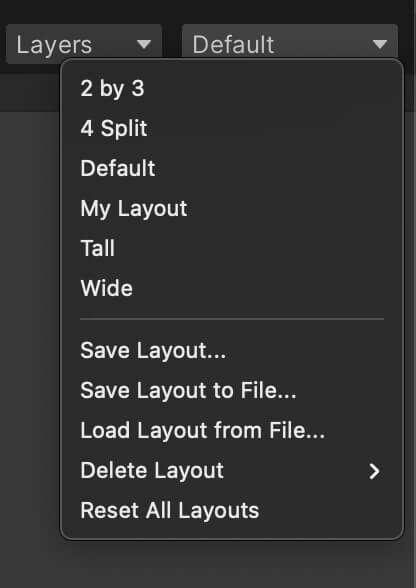Collapse the Default layout dropdown arrow
416x588 pixels.
(380, 45)
